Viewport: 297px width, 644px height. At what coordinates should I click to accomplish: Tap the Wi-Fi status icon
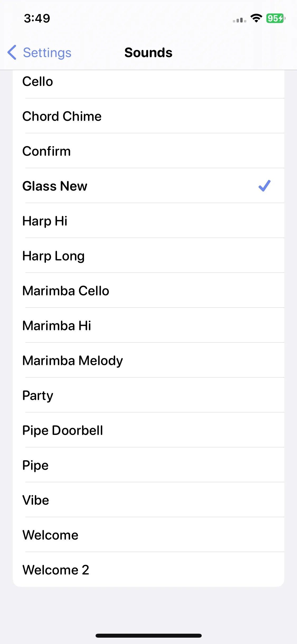256,18
